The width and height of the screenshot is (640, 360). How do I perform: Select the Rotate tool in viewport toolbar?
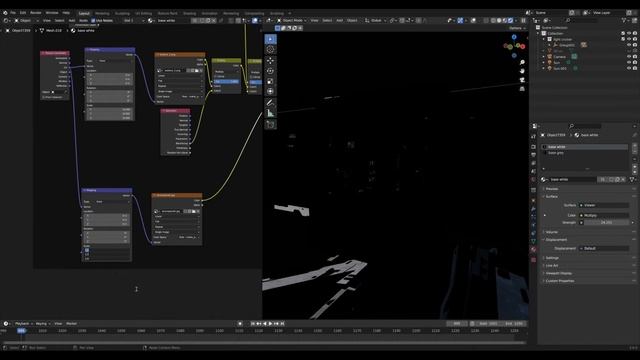(x=270, y=71)
